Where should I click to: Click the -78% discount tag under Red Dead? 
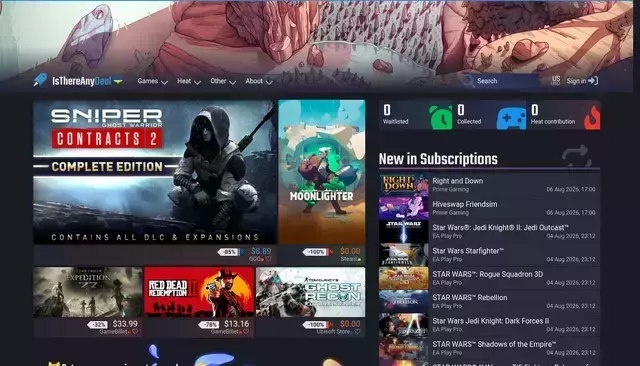pyautogui.click(x=209, y=325)
